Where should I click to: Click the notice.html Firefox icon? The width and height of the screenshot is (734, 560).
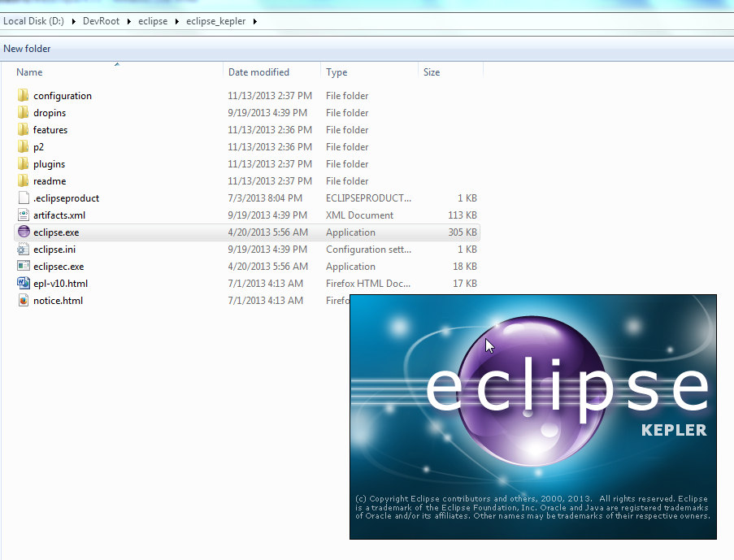tap(24, 300)
